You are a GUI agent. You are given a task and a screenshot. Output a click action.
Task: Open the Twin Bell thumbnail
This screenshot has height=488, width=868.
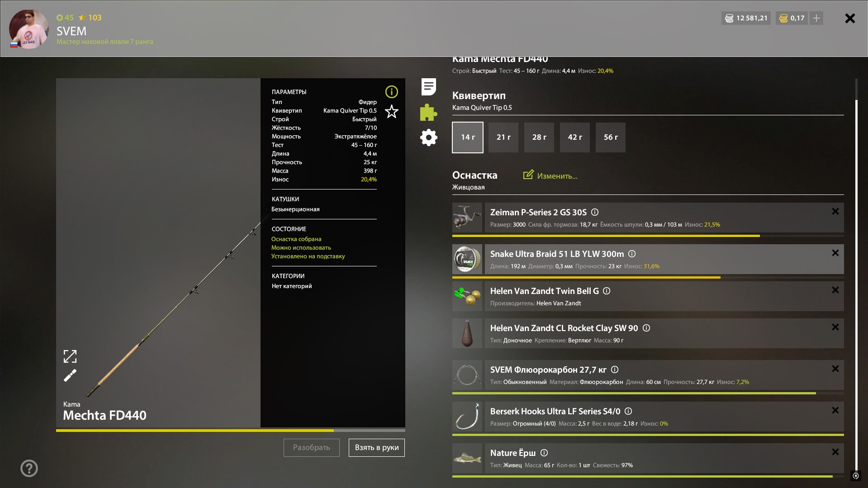(467, 296)
